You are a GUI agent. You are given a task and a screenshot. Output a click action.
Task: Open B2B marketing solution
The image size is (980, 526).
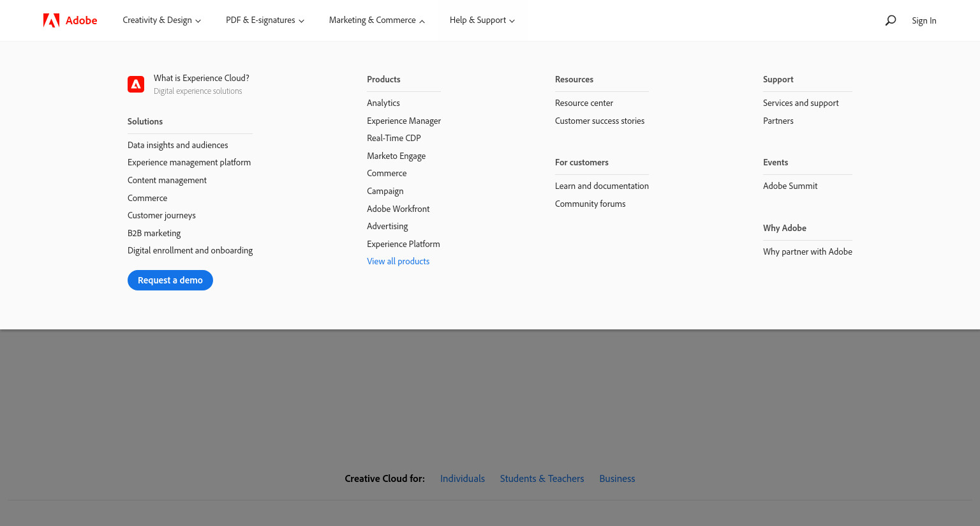tap(154, 233)
